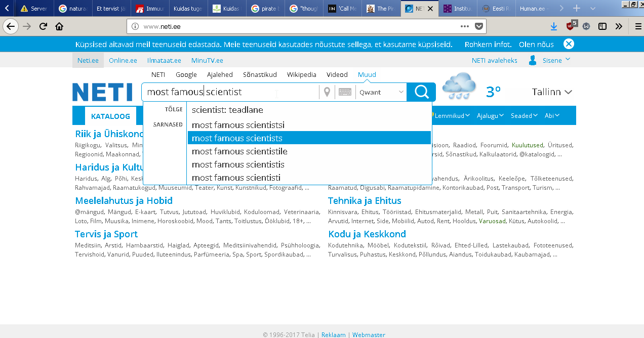Open the Qwant search engine dropdown

381,92
